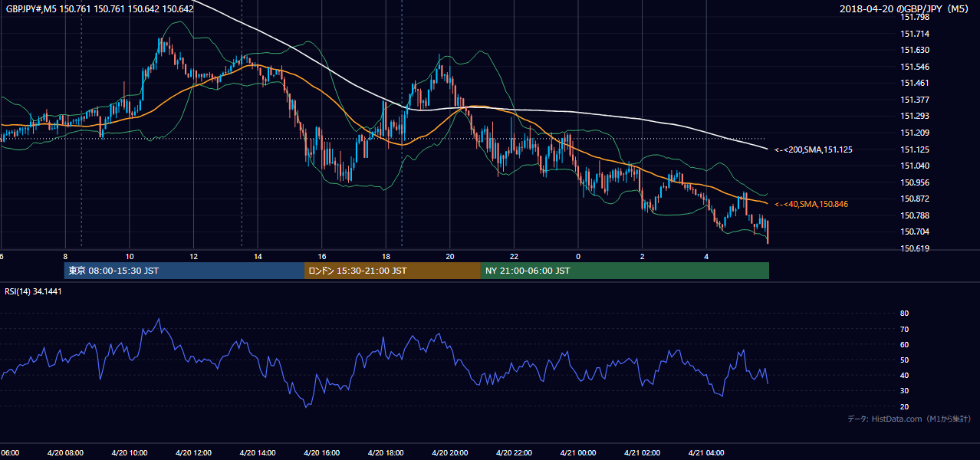Image resolution: width=980 pixels, height=460 pixels.
Task: Click hour tick 16 under the price chart
Action: (321, 256)
